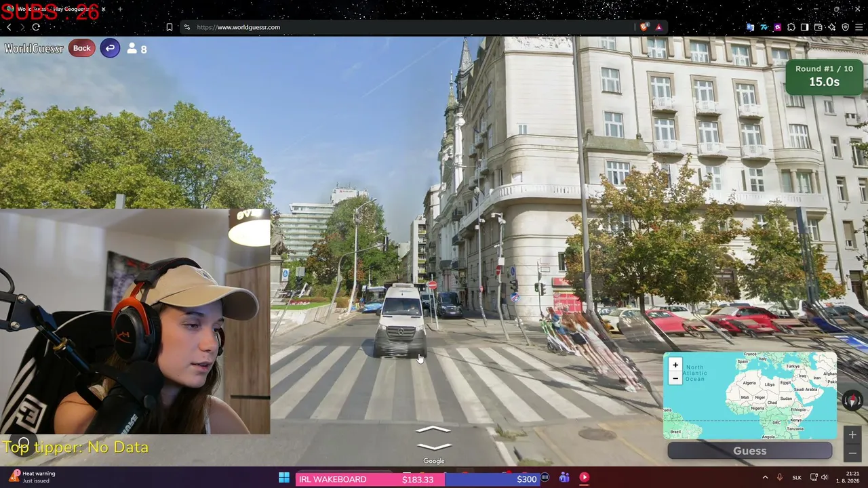Open the Brave VPN shield icon
868x488 pixels.
(x=845, y=27)
